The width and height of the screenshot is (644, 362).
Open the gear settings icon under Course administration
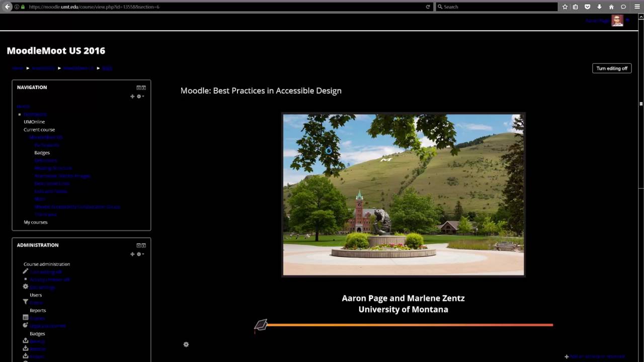pos(26,287)
